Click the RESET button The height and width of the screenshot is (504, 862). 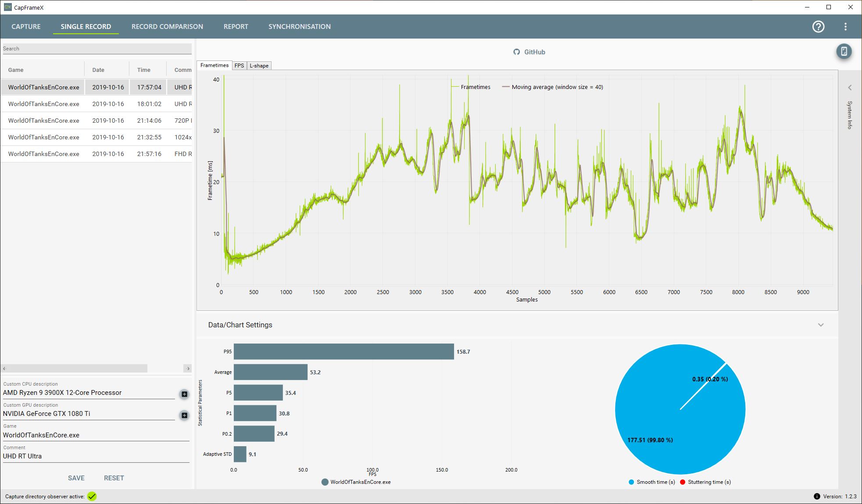114,478
